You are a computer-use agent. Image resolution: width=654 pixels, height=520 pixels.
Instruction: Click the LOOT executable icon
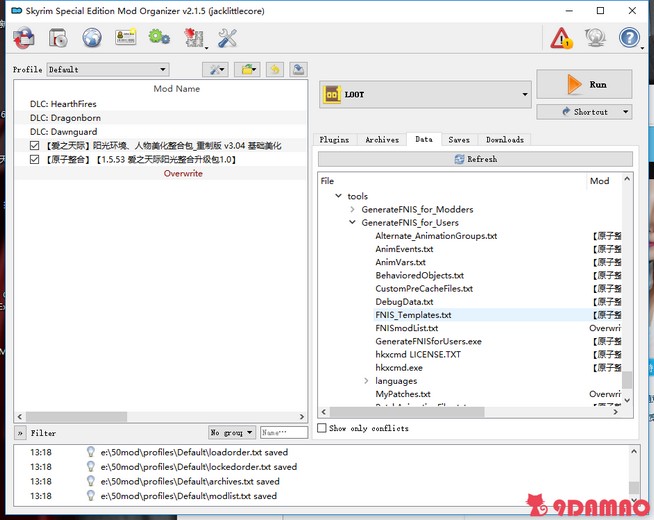click(x=332, y=95)
